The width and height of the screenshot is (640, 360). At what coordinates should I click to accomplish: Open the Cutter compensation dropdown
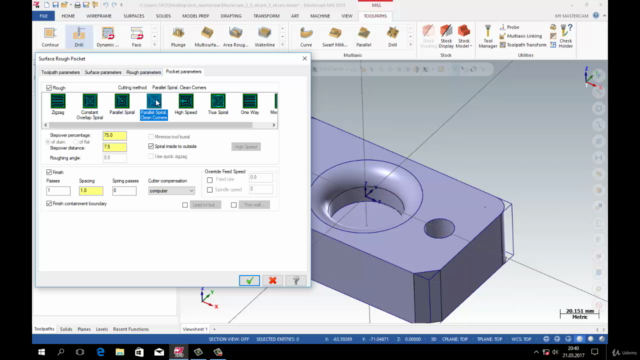(171, 191)
